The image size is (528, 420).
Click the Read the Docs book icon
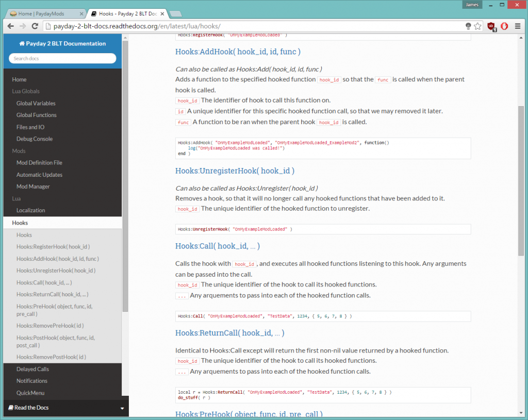pos(11,408)
